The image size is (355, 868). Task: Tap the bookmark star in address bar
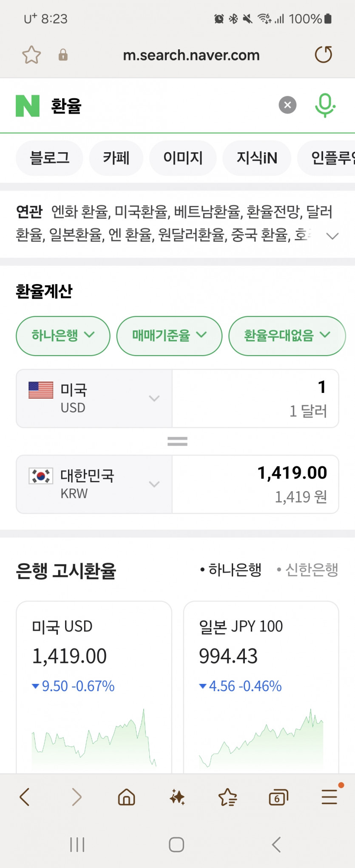31,55
